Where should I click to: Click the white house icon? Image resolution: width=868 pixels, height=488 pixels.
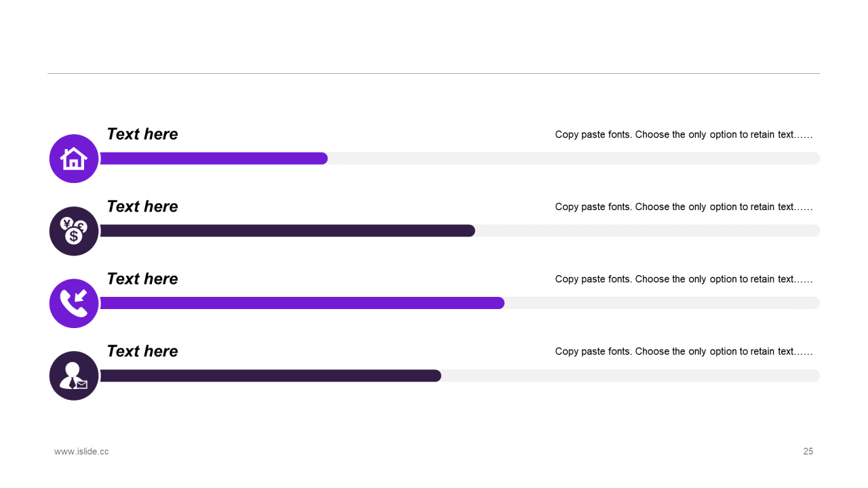point(74,159)
